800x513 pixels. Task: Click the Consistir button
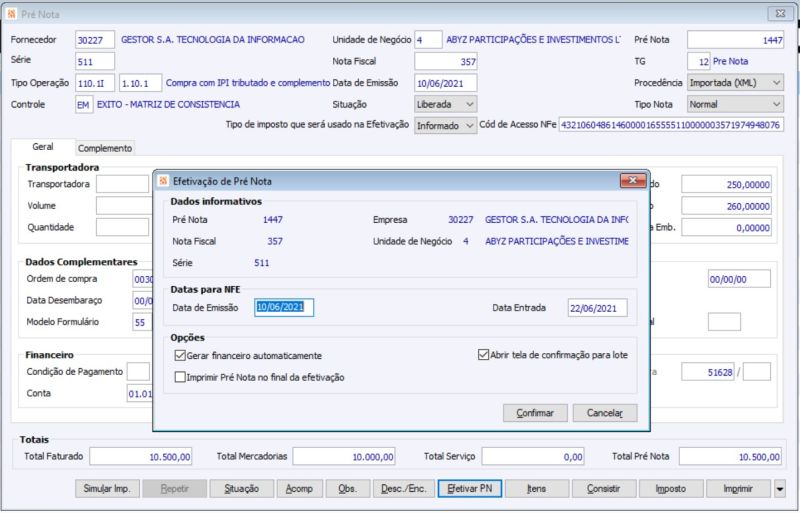(604, 489)
